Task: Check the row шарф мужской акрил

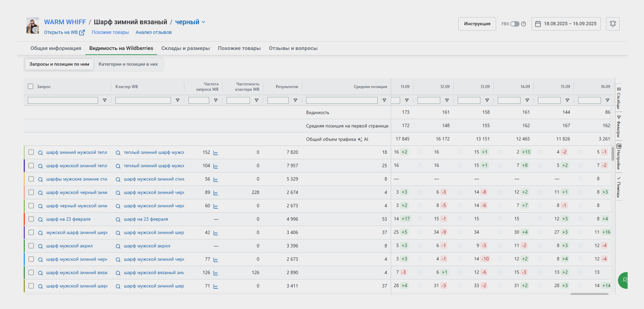Action: pos(31,246)
